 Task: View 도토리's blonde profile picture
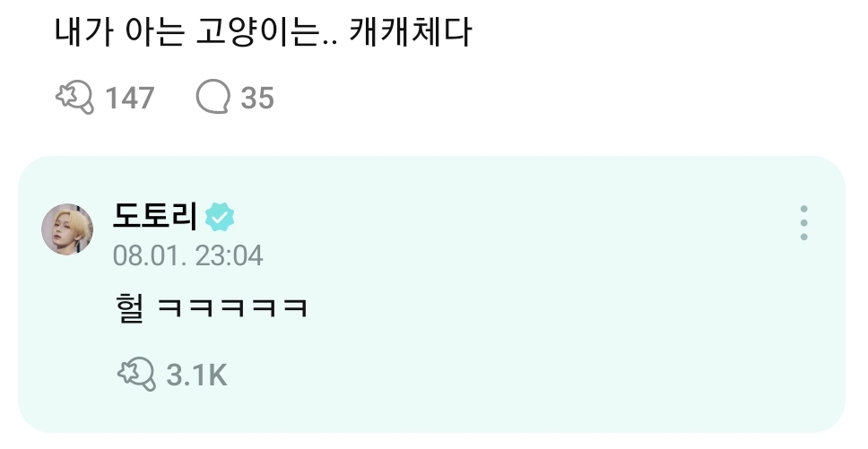(67, 229)
